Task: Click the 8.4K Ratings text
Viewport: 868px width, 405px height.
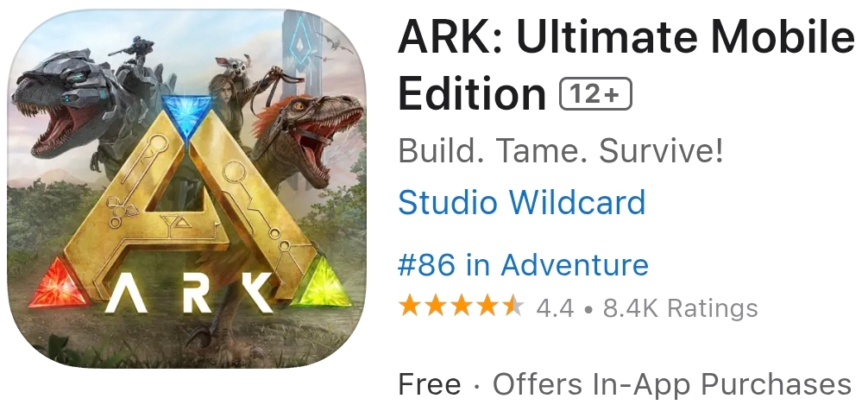Action: pos(681,307)
